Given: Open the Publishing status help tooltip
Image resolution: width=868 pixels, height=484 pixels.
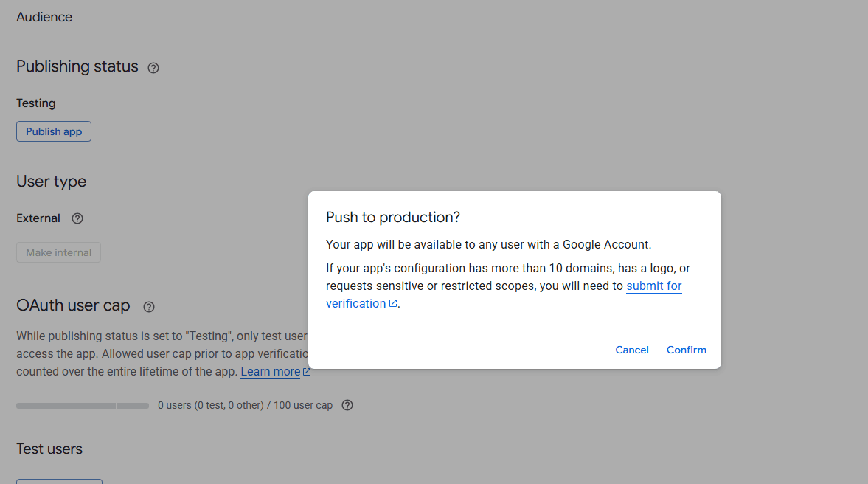Looking at the screenshot, I should tap(153, 67).
